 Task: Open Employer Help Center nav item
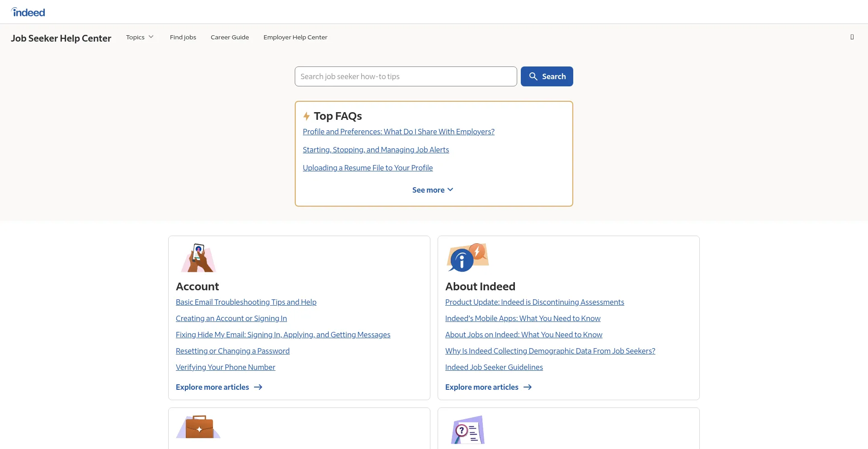coord(295,37)
